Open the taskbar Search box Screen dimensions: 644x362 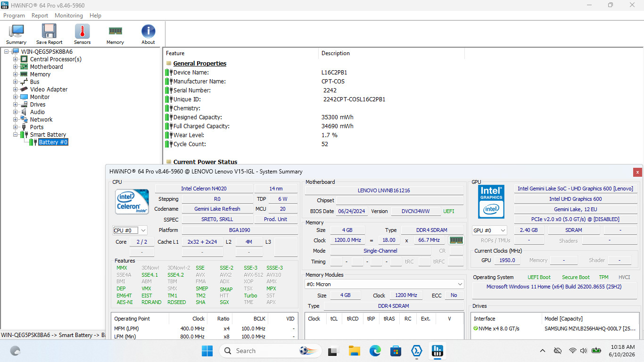(x=271, y=351)
